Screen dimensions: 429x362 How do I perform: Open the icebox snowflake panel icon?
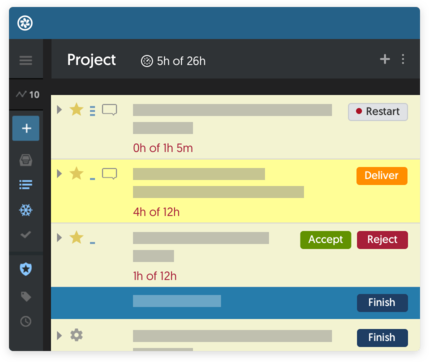point(26,210)
